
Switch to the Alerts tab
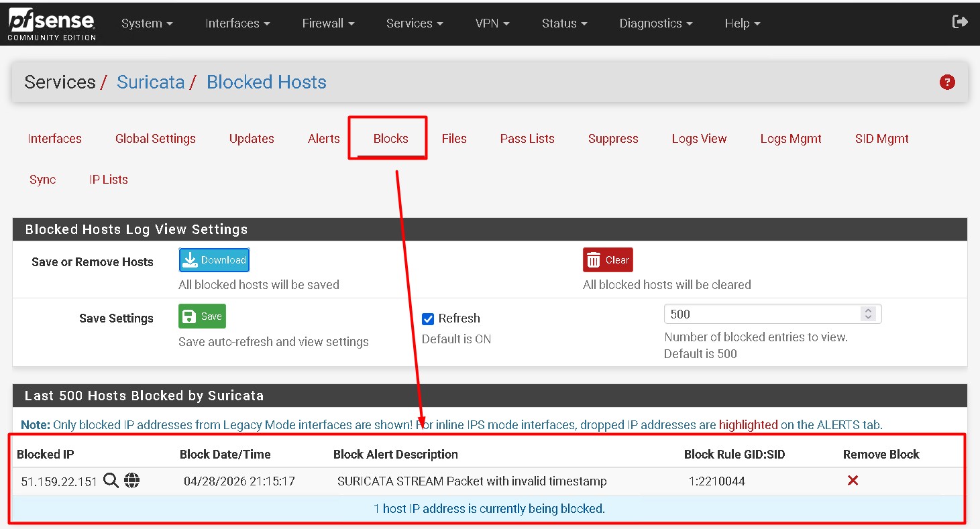pos(323,138)
